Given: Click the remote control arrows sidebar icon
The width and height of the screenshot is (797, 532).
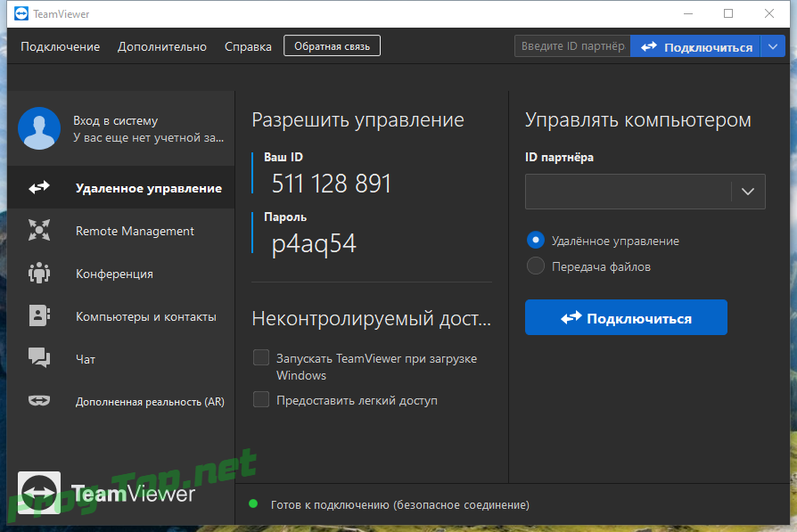Looking at the screenshot, I should [x=39, y=187].
